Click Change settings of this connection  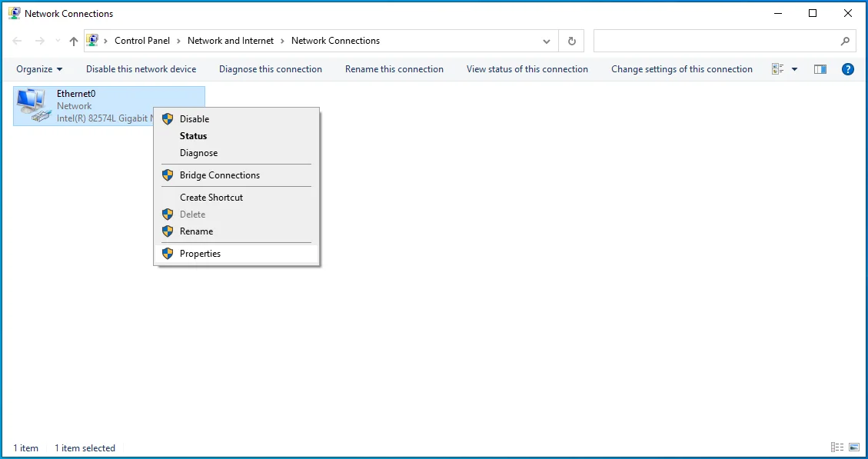(682, 69)
